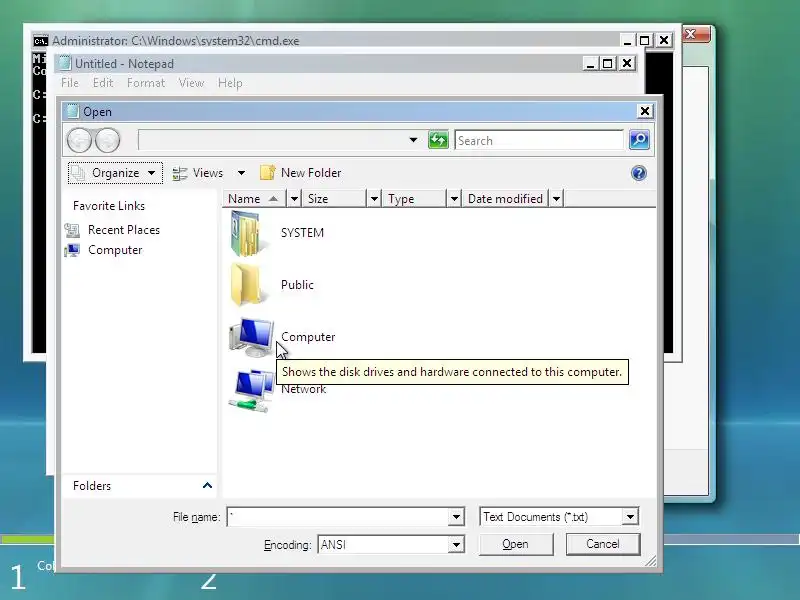
Task: Click the Cancel button in the dialog
Action: point(603,544)
